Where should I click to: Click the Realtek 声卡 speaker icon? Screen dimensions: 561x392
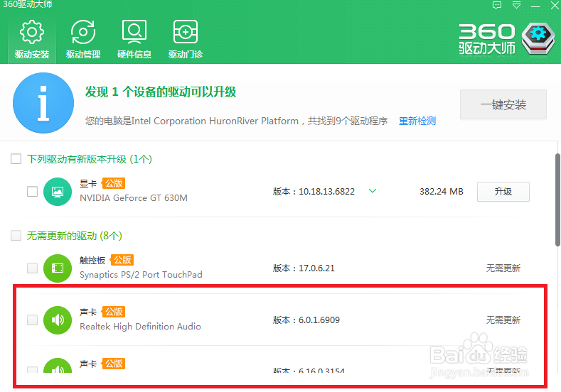coord(58,320)
